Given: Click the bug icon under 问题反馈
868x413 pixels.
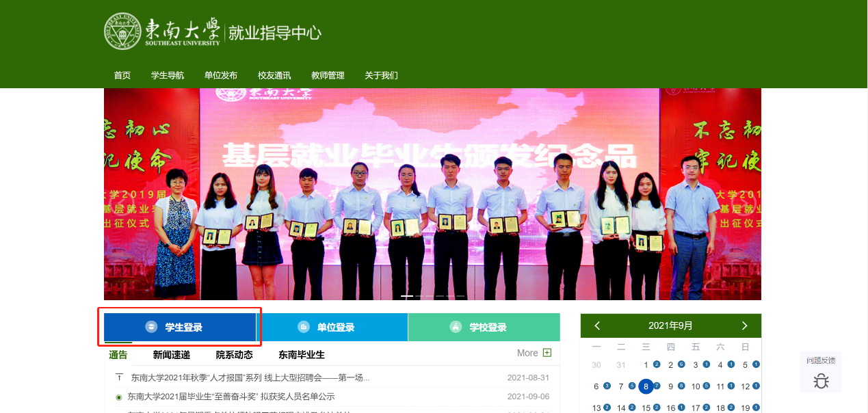Looking at the screenshot, I should click(x=821, y=382).
